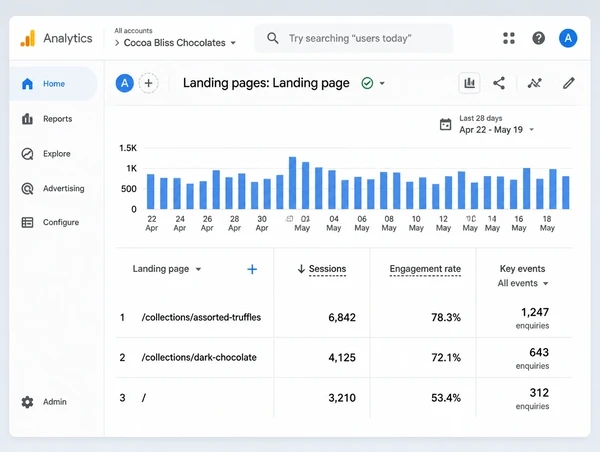The image size is (600, 452).
Task: Click the Analytics logo icon
Action: [28, 38]
